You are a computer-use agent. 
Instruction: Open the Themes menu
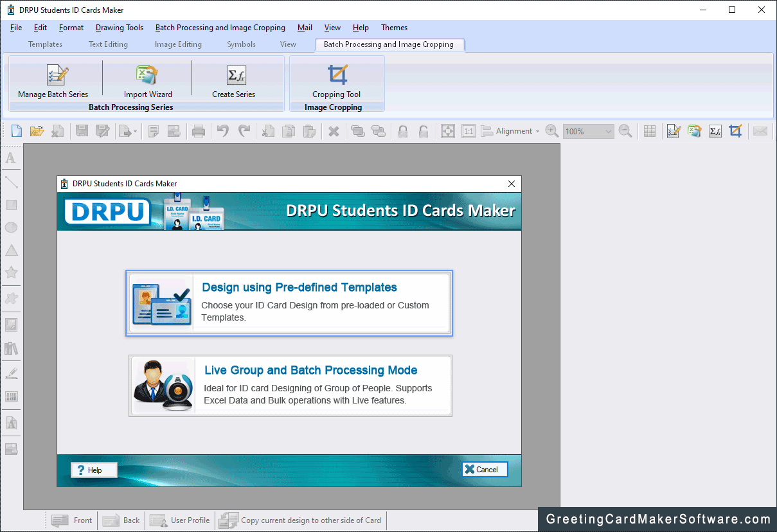point(394,28)
